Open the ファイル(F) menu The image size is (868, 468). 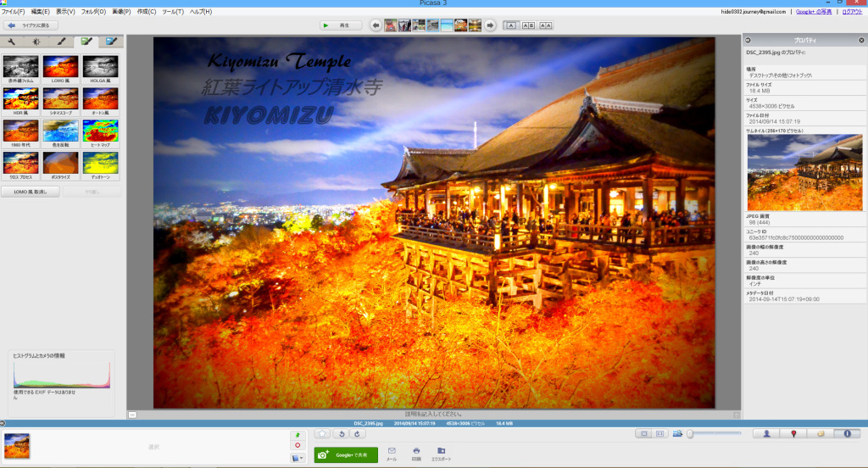pos(13,12)
